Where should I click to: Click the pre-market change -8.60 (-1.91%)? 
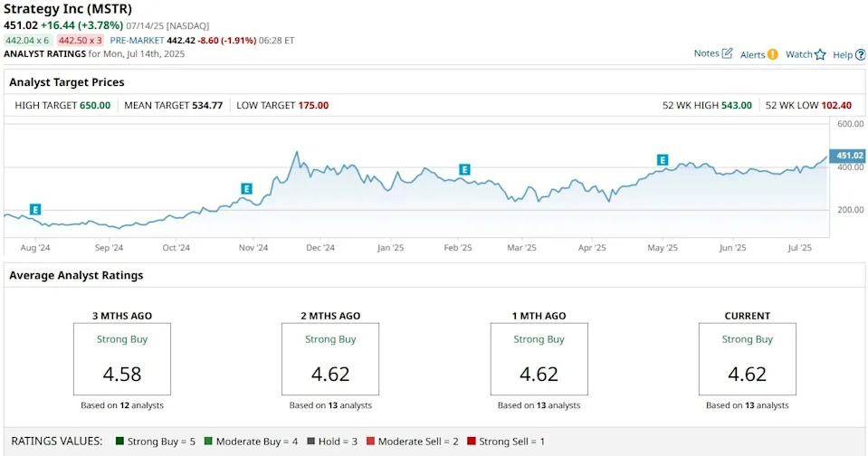pyautogui.click(x=227, y=41)
